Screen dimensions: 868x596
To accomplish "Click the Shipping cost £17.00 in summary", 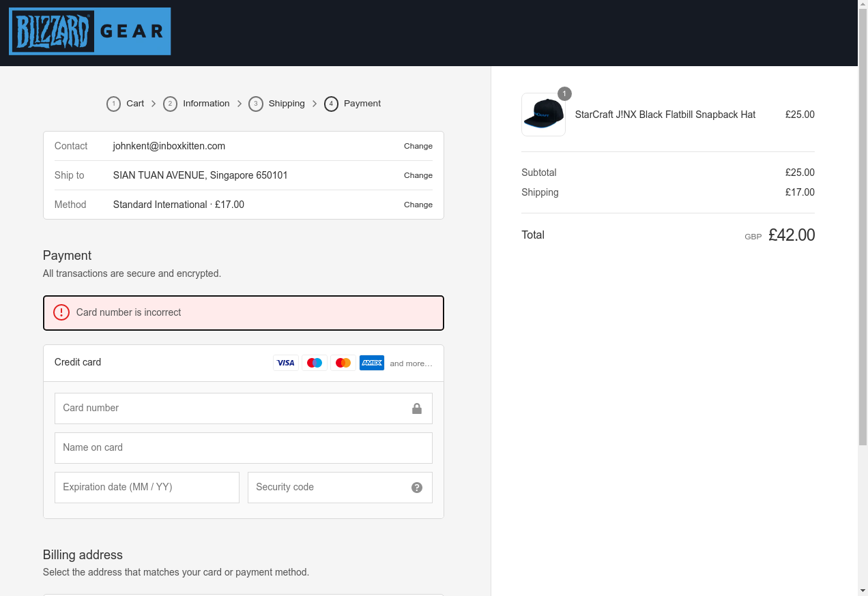I will 800,192.
